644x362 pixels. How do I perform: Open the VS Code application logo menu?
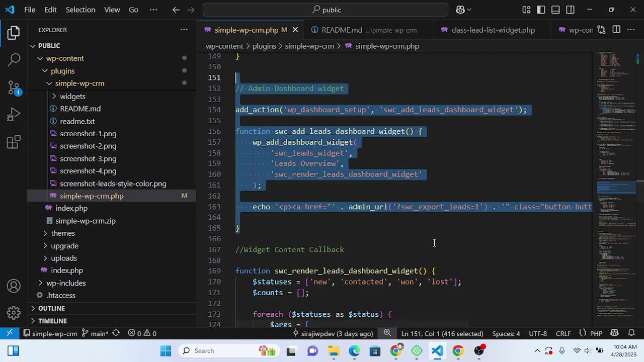pos(10,10)
